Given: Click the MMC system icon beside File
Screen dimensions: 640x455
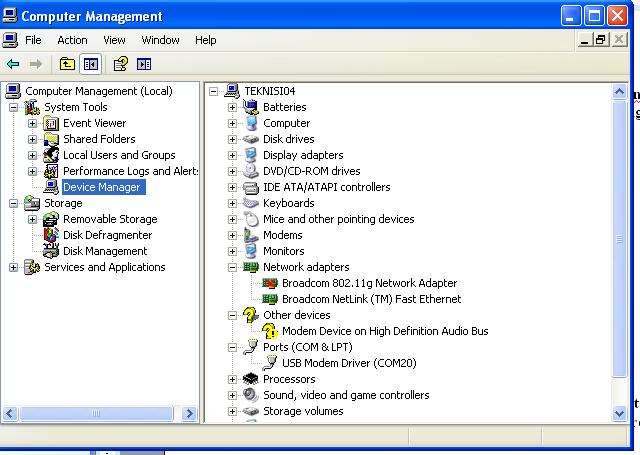Looking at the screenshot, I should coord(9,40).
